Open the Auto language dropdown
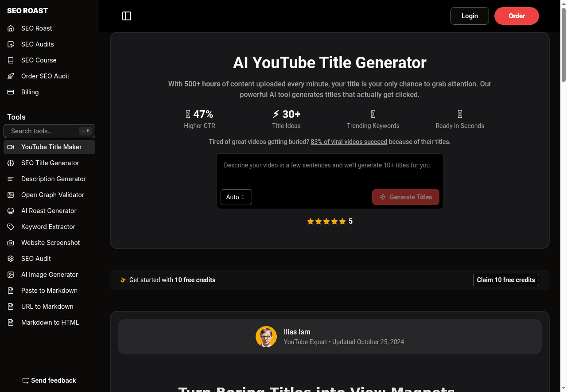The height and width of the screenshot is (392, 567). (236, 197)
